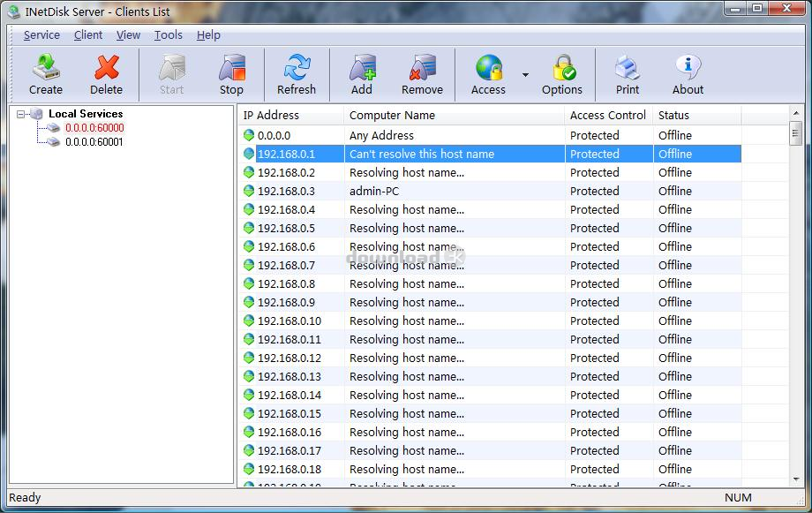Click the globe icon for 192.168.0.18
The image size is (812, 513).
pyautogui.click(x=249, y=470)
